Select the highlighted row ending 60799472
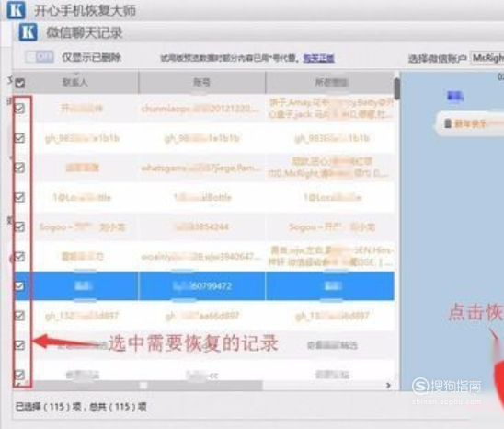Viewport: 504px width, 429px height. coord(203,285)
